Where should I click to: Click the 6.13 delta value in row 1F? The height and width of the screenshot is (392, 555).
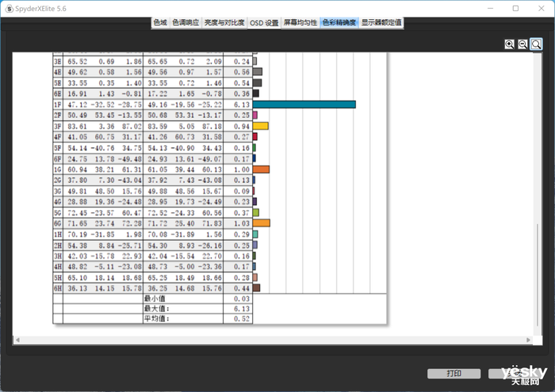point(242,105)
